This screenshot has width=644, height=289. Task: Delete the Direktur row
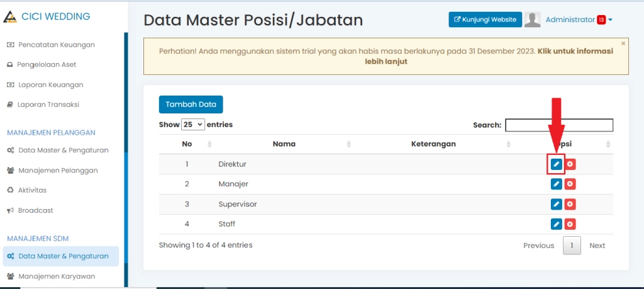(x=570, y=164)
